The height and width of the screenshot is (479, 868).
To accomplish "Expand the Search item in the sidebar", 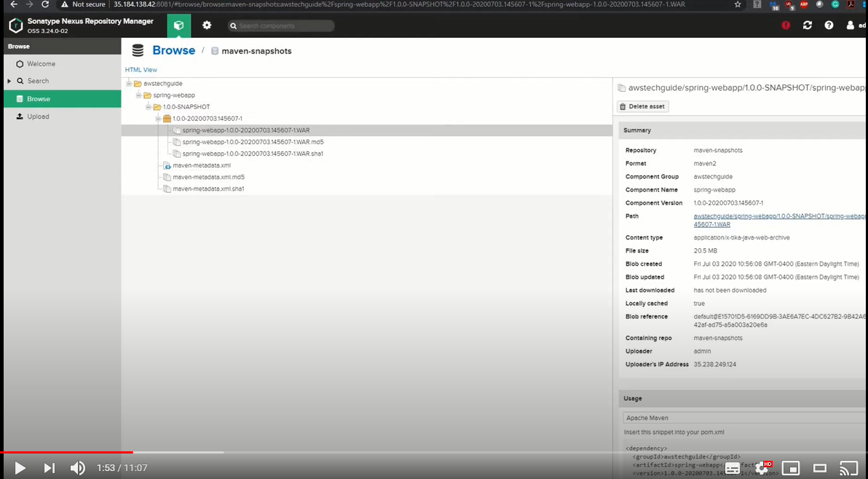I will 9,81.
